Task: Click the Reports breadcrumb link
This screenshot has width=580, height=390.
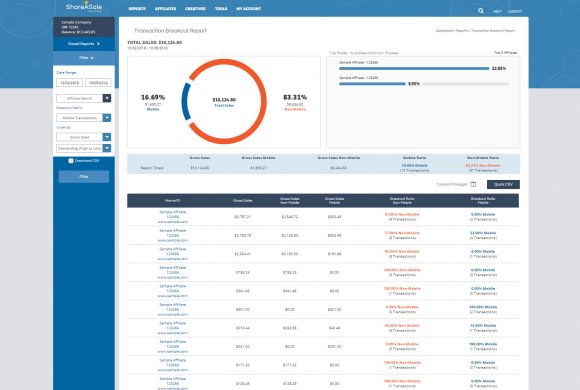Action: coord(462,31)
